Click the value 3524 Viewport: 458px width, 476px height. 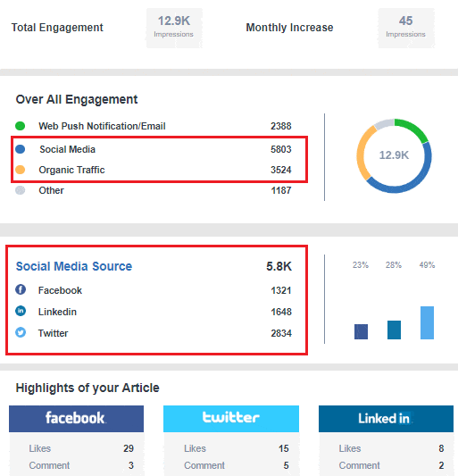280,170
